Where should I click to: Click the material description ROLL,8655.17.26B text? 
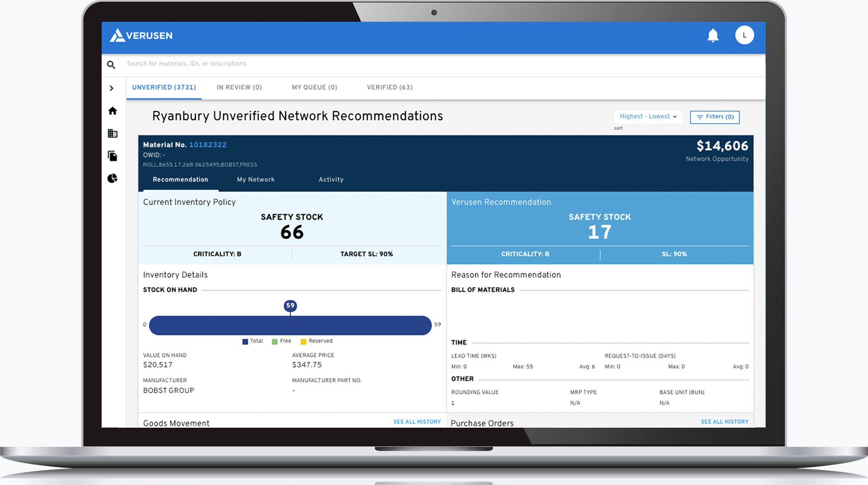[x=200, y=165]
